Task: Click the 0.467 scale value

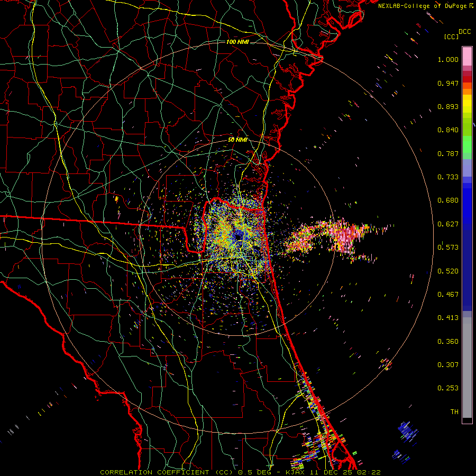Action: click(448, 295)
